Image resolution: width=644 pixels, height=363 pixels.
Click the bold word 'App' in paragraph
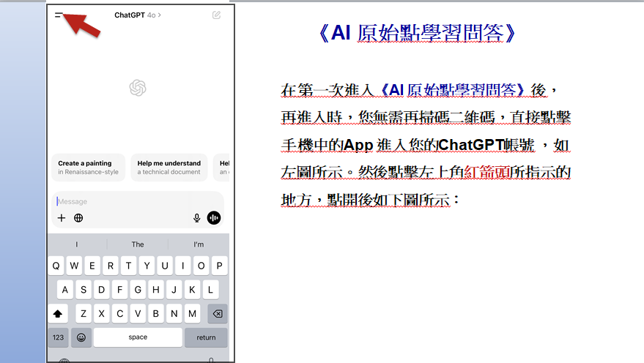click(358, 145)
